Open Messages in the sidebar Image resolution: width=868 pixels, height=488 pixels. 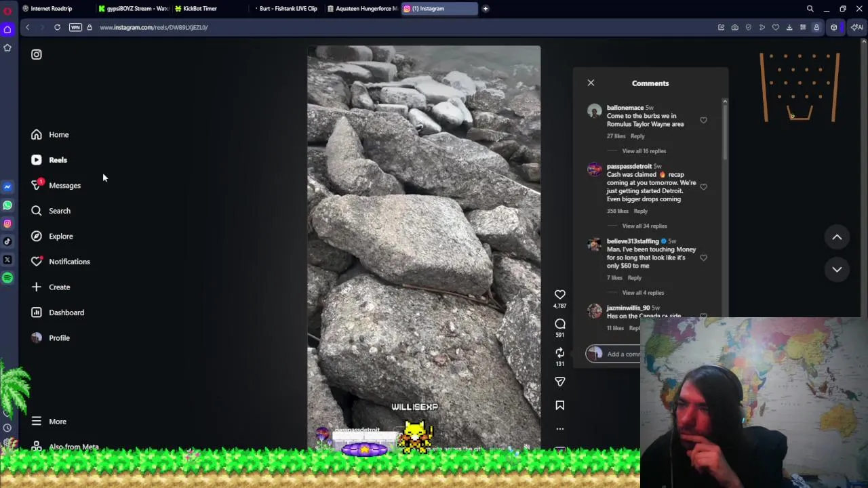[x=56, y=185]
